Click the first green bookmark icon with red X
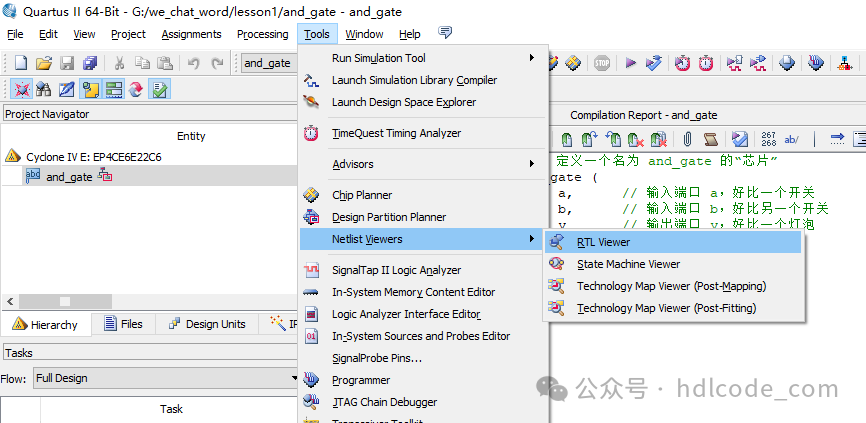The image size is (866, 423). tap(636, 139)
